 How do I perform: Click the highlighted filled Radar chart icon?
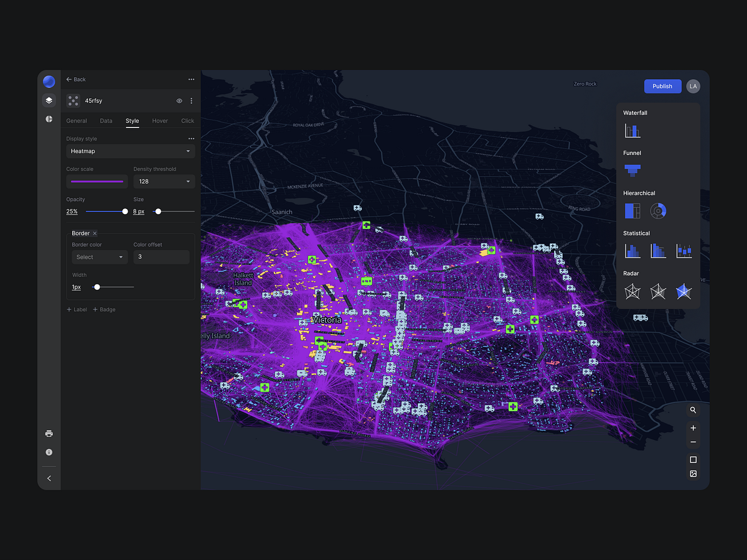click(684, 291)
